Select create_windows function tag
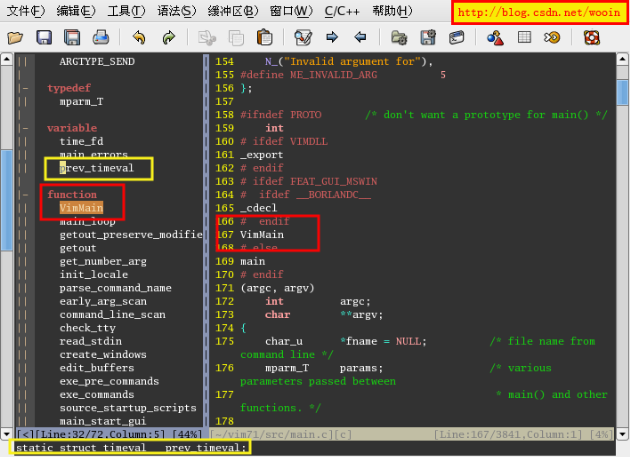 coord(103,355)
